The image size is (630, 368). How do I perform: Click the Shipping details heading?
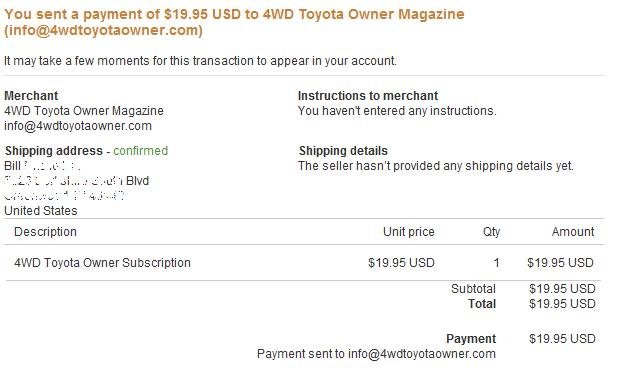[343, 151]
